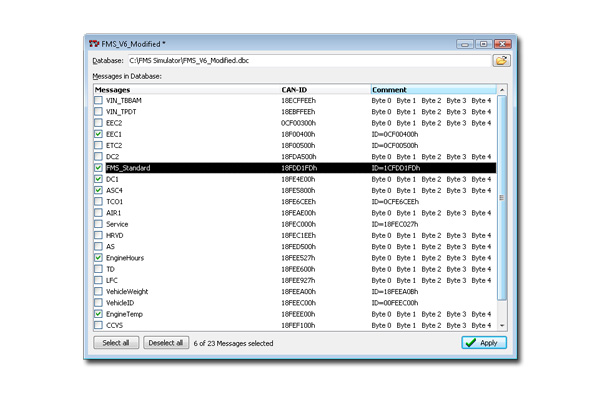Enable the VIN_TBBAM message checkbox

98,101
